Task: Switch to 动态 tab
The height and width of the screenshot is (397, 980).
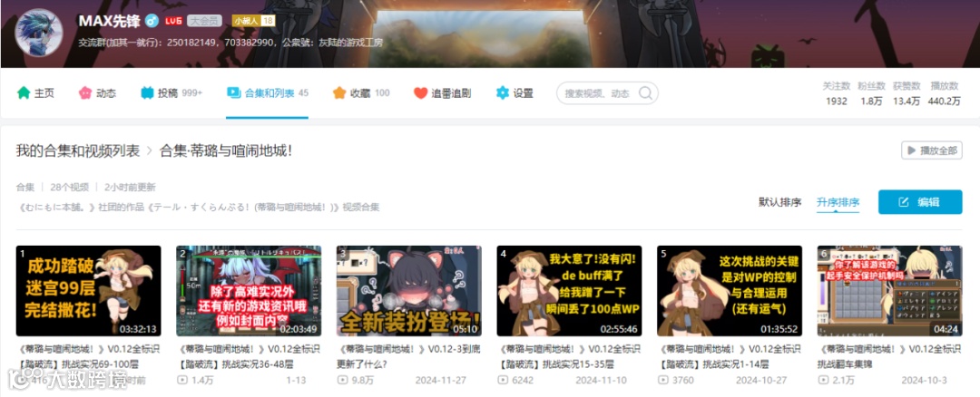Action: [x=97, y=93]
